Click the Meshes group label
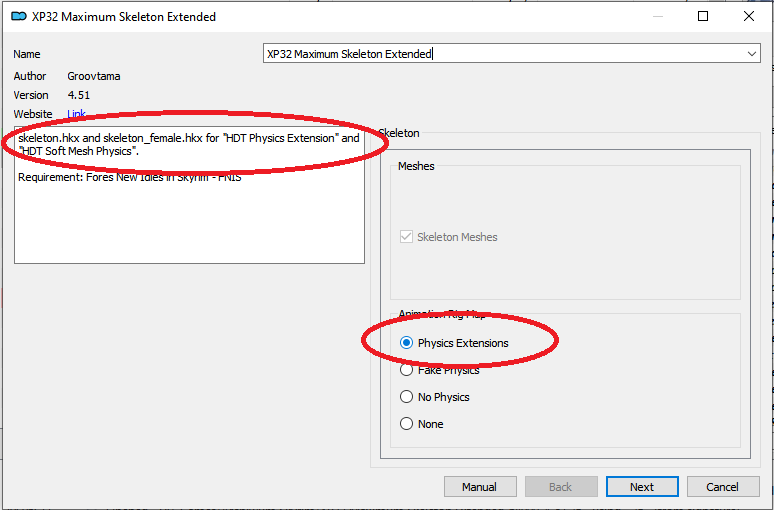774x510 pixels. click(416, 166)
